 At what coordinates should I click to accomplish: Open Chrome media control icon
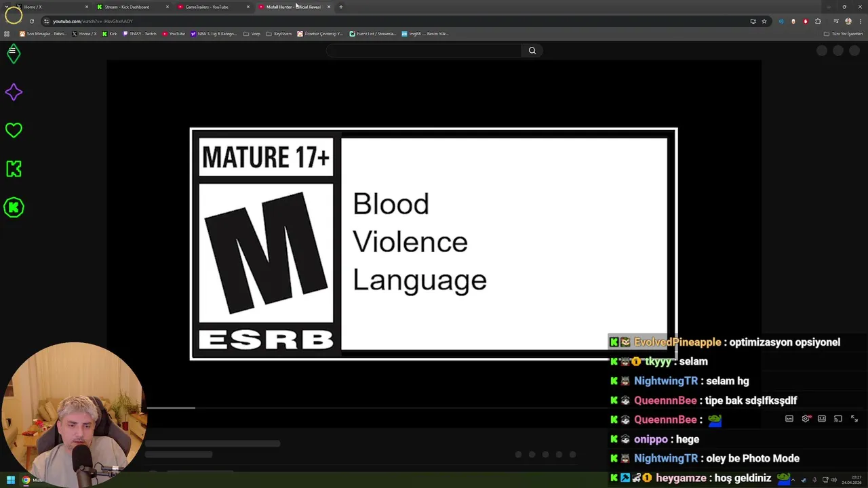tap(835, 21)
